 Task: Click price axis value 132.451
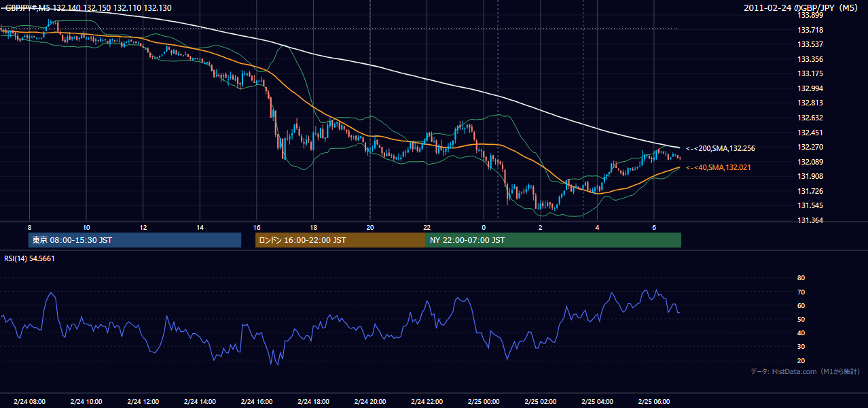(810, 133)
